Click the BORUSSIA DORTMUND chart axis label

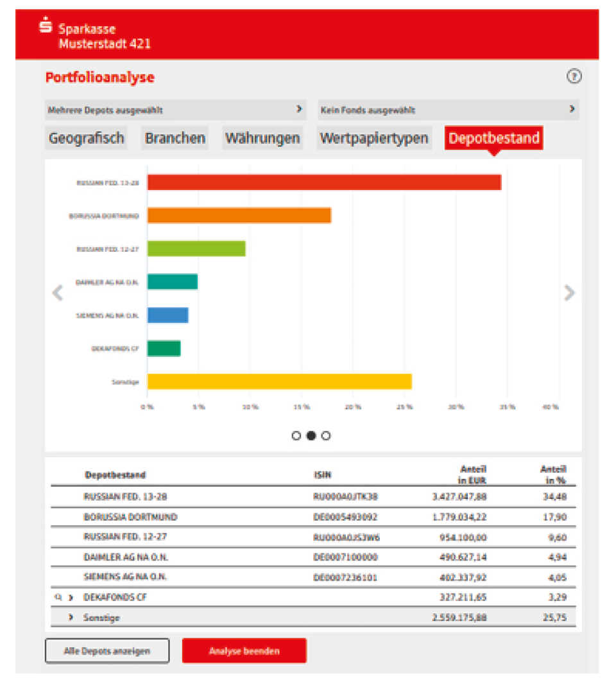click(103, 216)
